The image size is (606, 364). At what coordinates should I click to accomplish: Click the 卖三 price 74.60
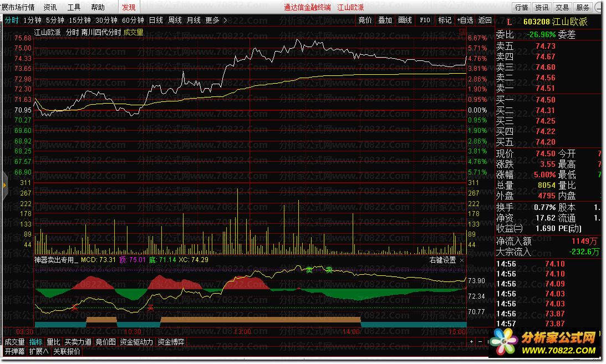[x=546, y=67]
